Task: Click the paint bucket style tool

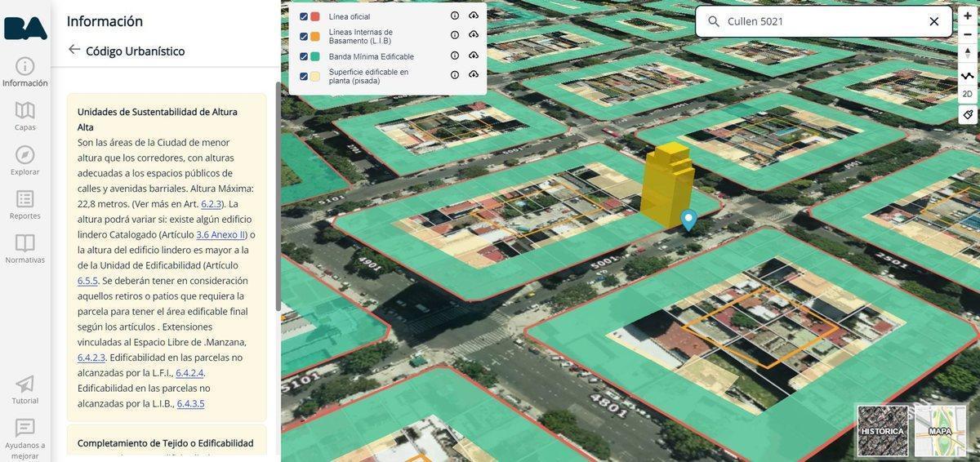Action: (x=968, y=114)
